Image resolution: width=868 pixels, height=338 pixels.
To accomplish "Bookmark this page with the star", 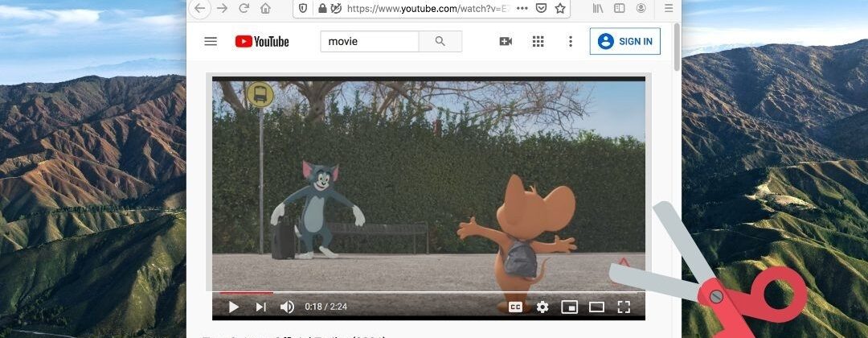I will [x=560, y=8].
